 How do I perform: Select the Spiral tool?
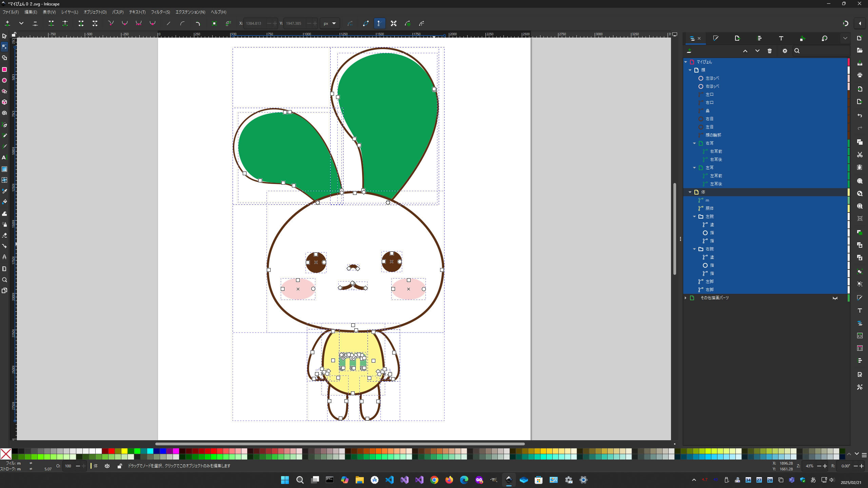[4, 113]
